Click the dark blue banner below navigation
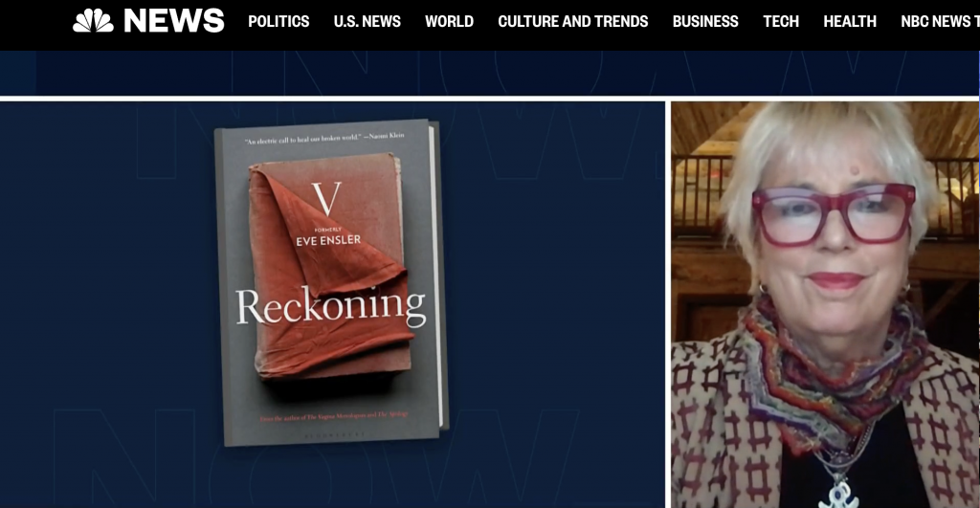980x508 pixels. point(489,73)
